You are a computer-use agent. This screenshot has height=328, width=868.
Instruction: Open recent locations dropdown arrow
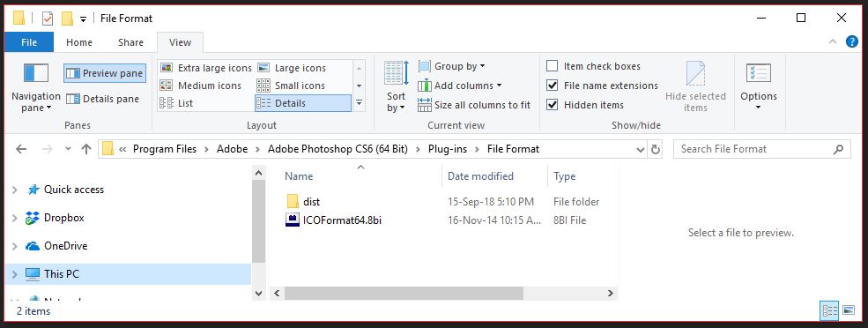(x=68, y=149)
